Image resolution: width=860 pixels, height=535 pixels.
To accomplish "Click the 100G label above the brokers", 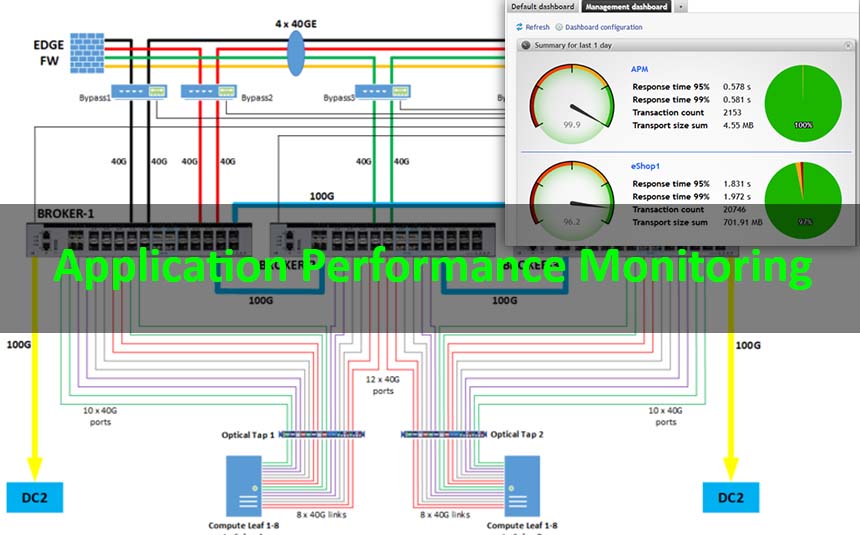I will point(321,196).
